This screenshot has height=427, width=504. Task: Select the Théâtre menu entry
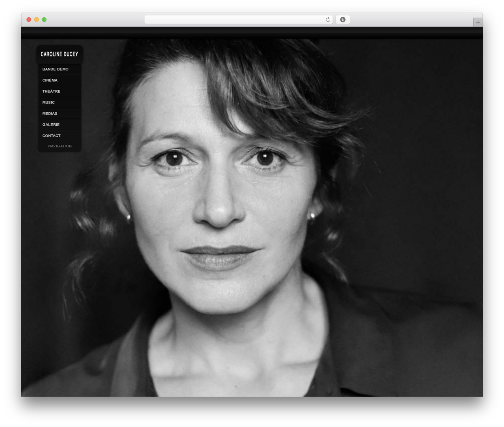click(59, 91)
